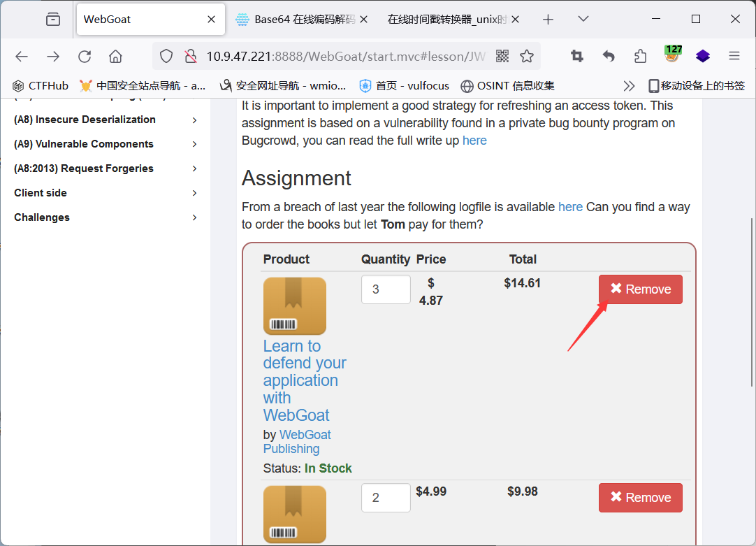The width and height of the screenshot is (756, 546).
Task: Click the quantity field showing 2
Action: (386, 498)
